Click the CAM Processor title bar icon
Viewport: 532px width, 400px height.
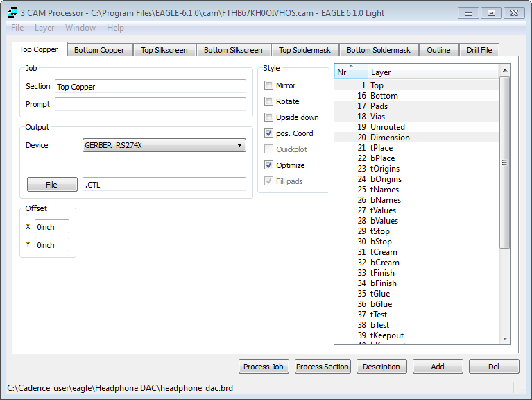coord(12,13)
